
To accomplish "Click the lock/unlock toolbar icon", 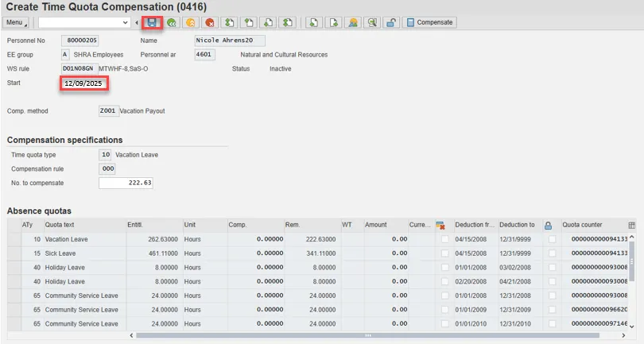I will point(391,22).
